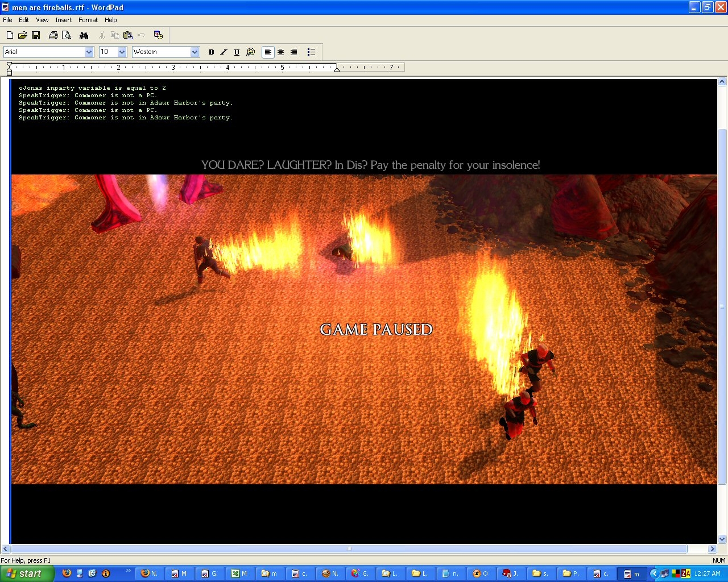Paste clipboard contents with Paste icon
The width and height of the screenshot is (728, 582).
pos(128,35)
